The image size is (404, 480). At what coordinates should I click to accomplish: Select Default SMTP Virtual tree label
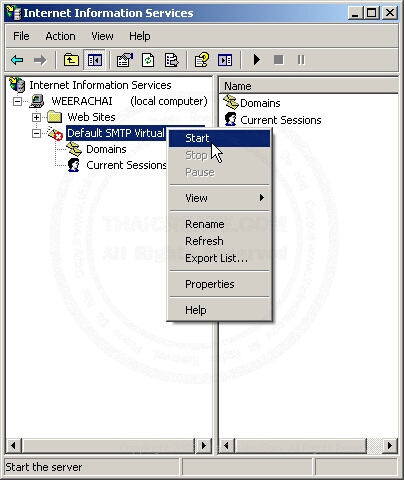116,133
